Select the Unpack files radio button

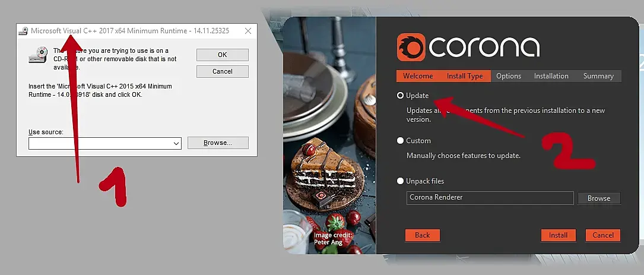tap(400, 181)
